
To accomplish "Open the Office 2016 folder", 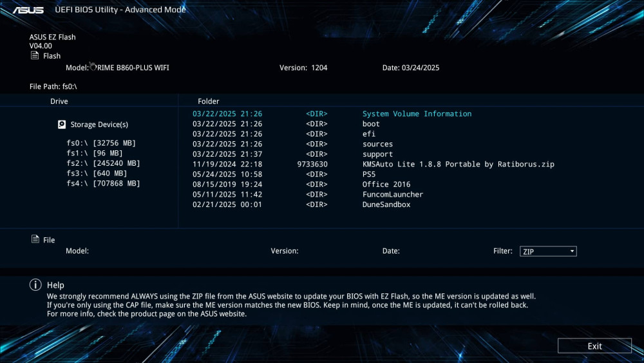I will pos(386,184).
